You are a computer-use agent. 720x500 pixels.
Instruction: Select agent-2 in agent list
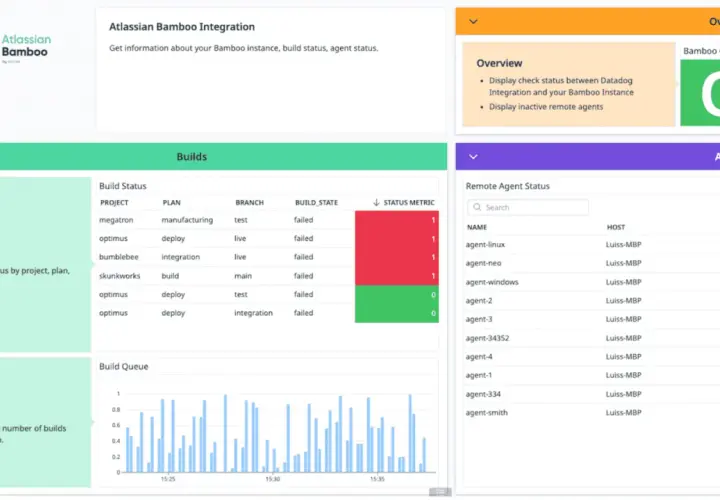coord(479,301)
